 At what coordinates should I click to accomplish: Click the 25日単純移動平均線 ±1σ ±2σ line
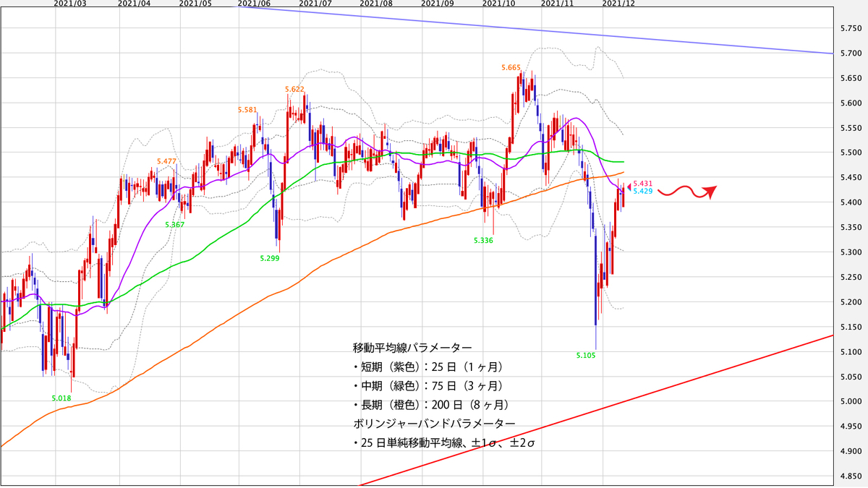(443, 442)
